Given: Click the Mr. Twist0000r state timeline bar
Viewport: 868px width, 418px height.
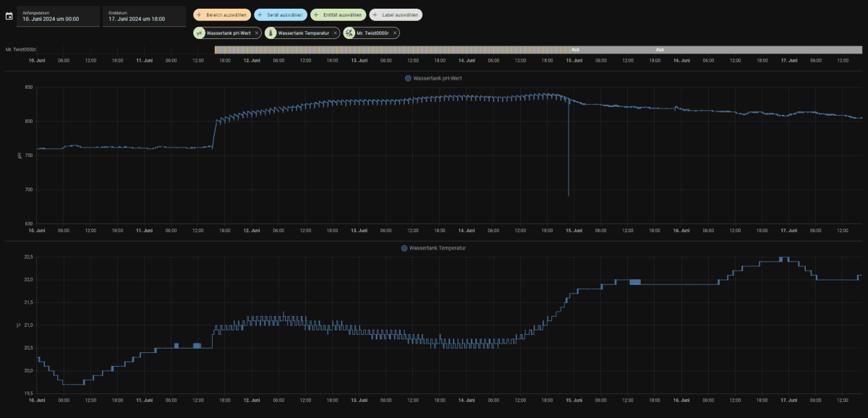Looking at the screenshot, I should [x=538, y=49].
